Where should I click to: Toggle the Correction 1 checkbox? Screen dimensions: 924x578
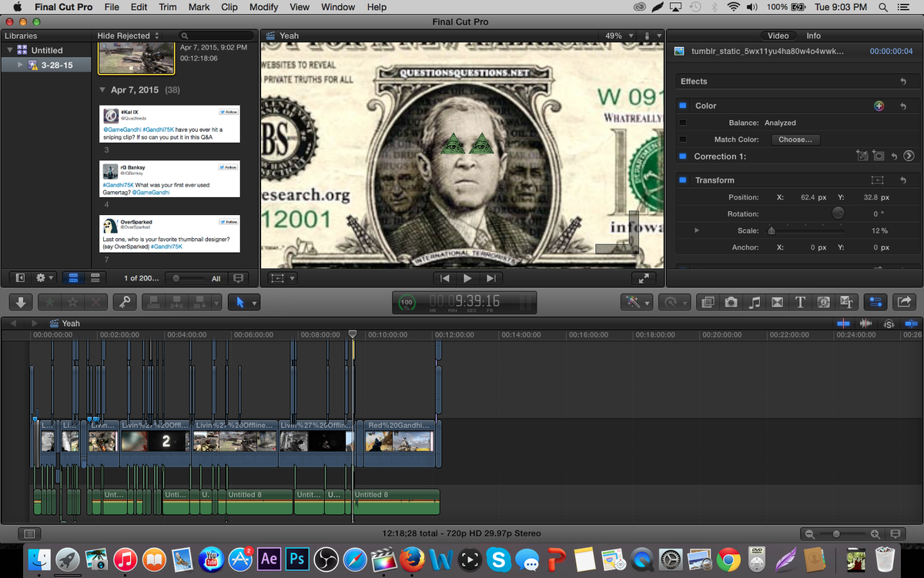point(682,156)
